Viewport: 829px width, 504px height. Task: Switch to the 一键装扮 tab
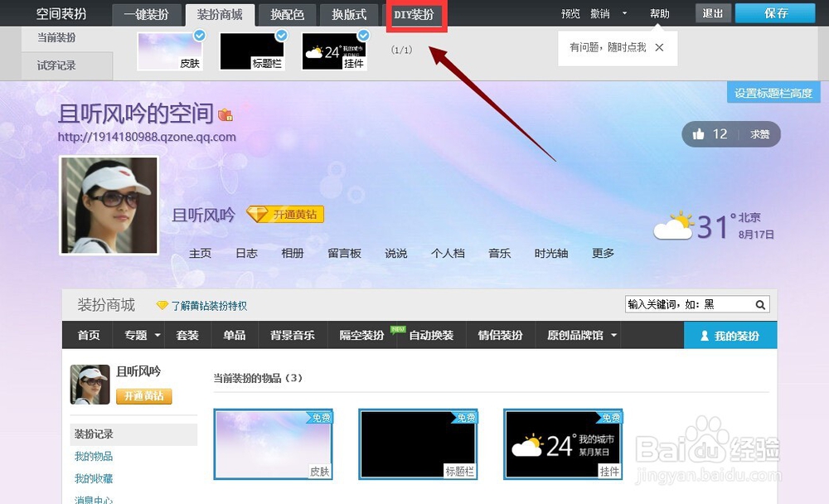pos(147,15)
